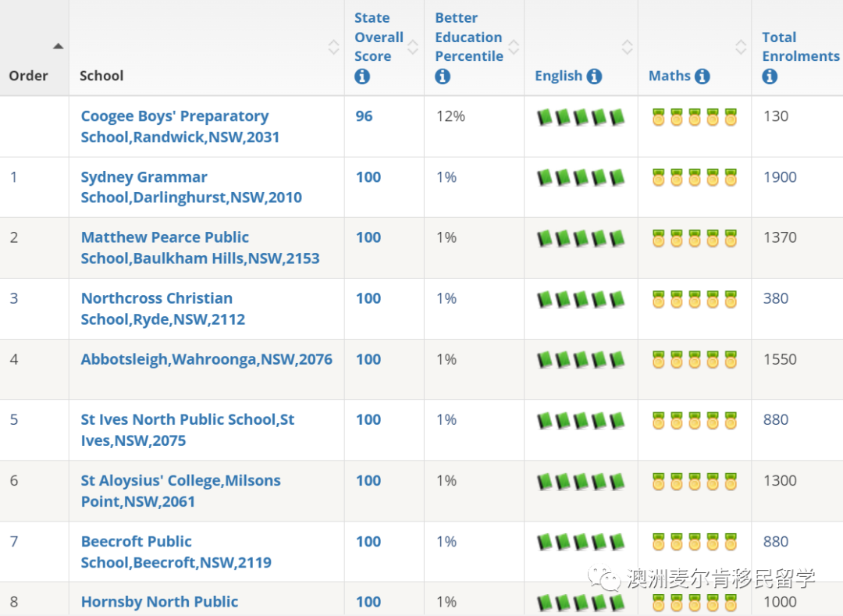Screen dimensions: 843x616
Task: Click Maths medal rating for Coogee Boys'
Action: point(695,116)
